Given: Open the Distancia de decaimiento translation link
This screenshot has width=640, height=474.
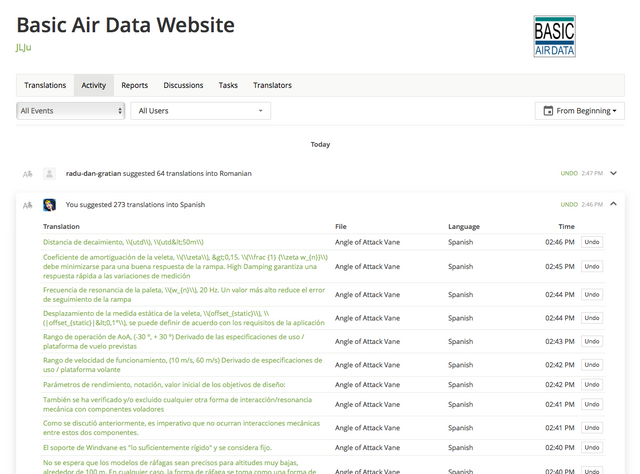Looking at the screenshot, I should 123,242.
